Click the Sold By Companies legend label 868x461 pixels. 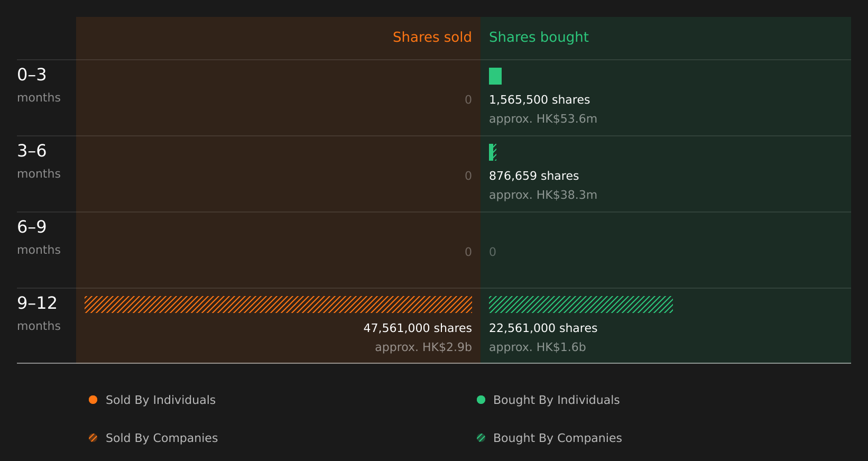pyautogui.click(x=162, y=438)
